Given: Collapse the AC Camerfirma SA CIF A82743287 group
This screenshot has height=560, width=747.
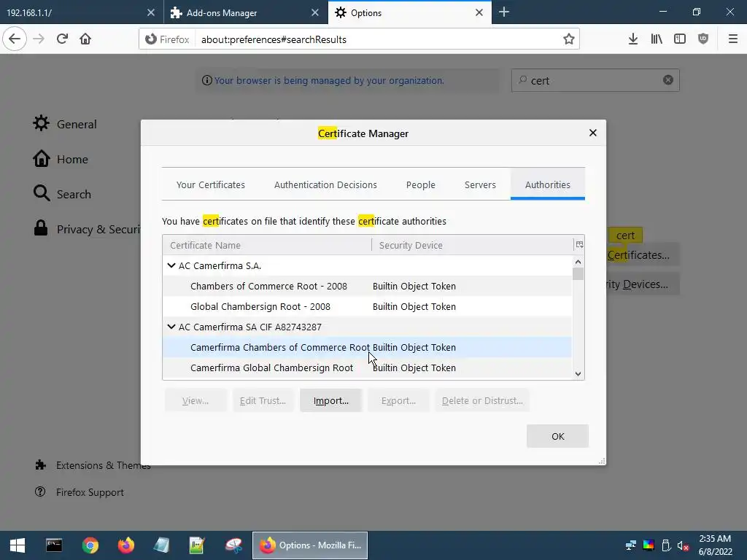Looking at the screenshot, I should coord(171,327).
